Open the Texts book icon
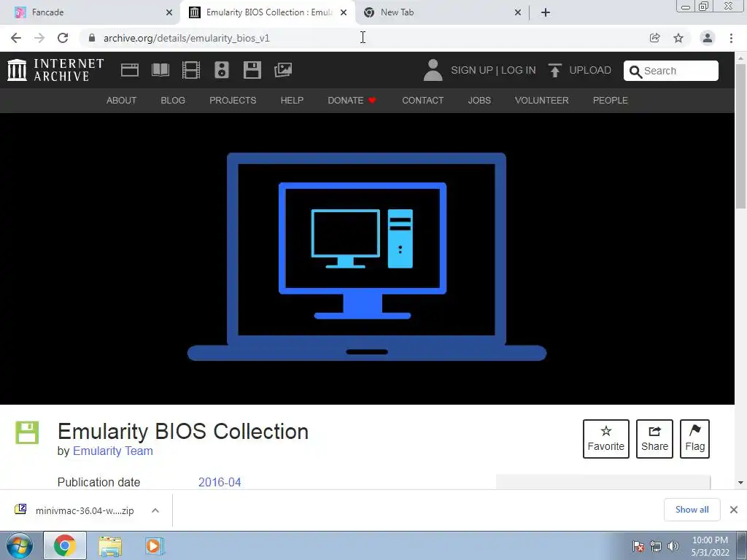 click(160, 70)
